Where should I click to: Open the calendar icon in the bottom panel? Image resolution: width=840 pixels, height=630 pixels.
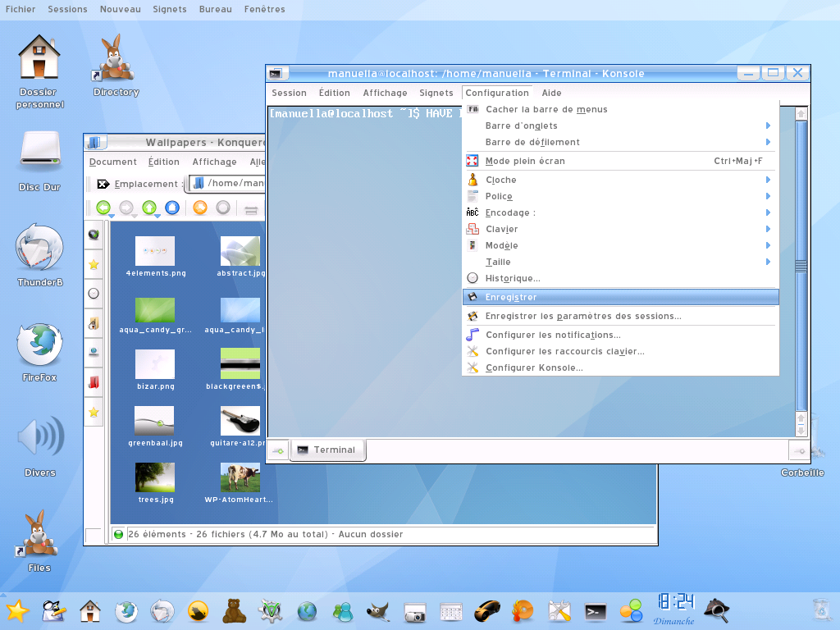pyautogui.click(x=450, y=612)
